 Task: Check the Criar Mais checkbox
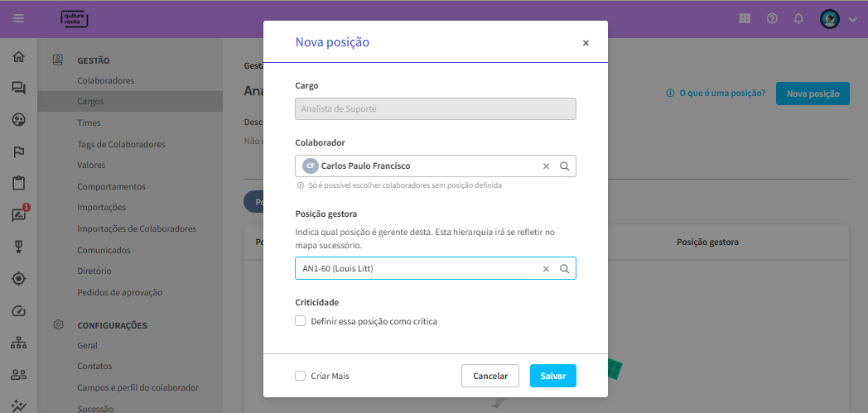[x=301, y=376]
